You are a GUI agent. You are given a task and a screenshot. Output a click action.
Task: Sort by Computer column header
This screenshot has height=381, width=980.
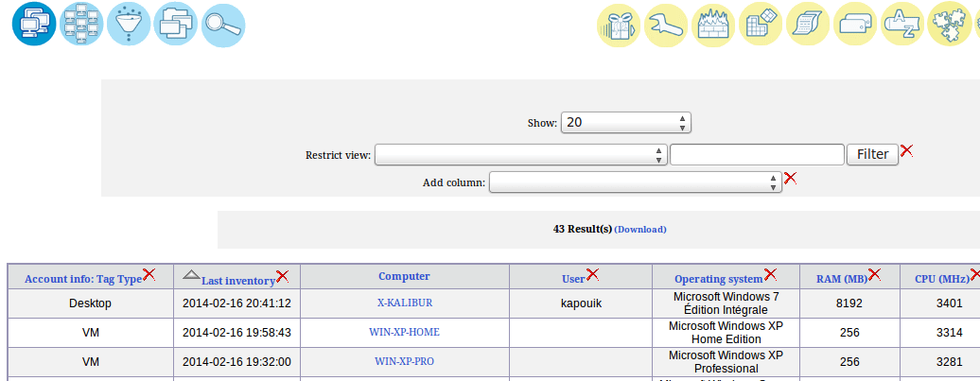click(404, 276)
